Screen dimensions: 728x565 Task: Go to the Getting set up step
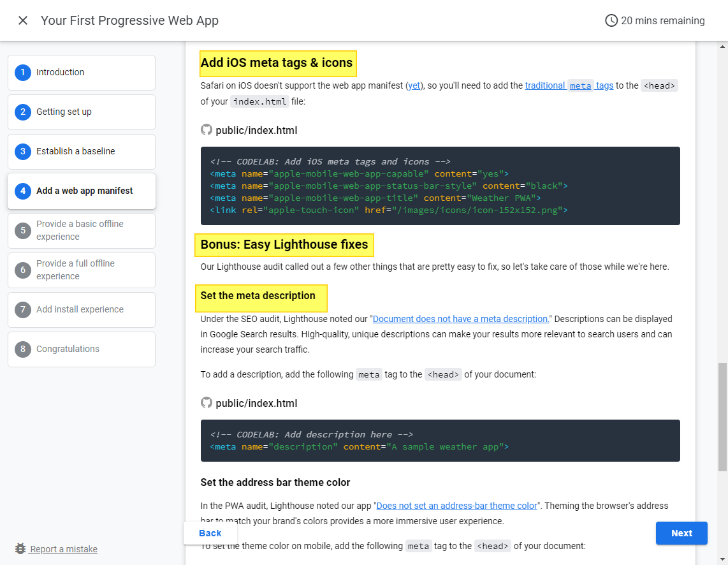(x=81, y=112)
